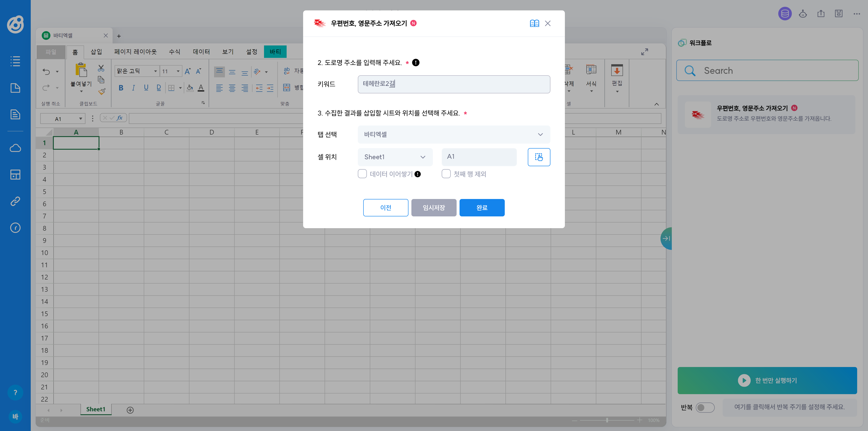Screen dimensions: 868x431
Task: Open the more options ellipsis at top right
Action: 857,14
